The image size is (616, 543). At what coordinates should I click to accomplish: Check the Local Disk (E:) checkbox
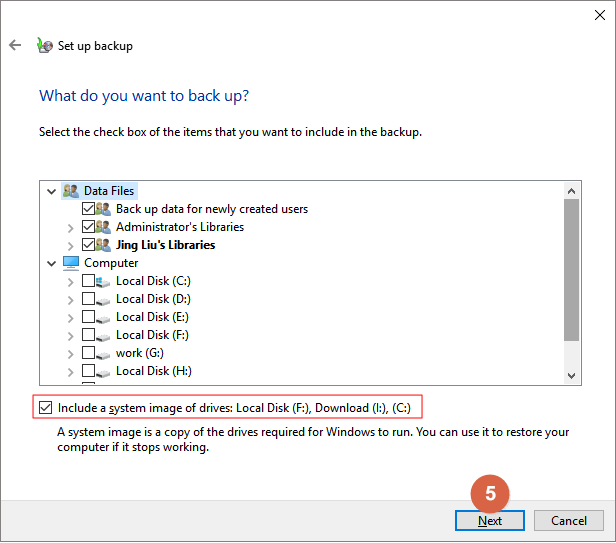click(x=88, y=317)
